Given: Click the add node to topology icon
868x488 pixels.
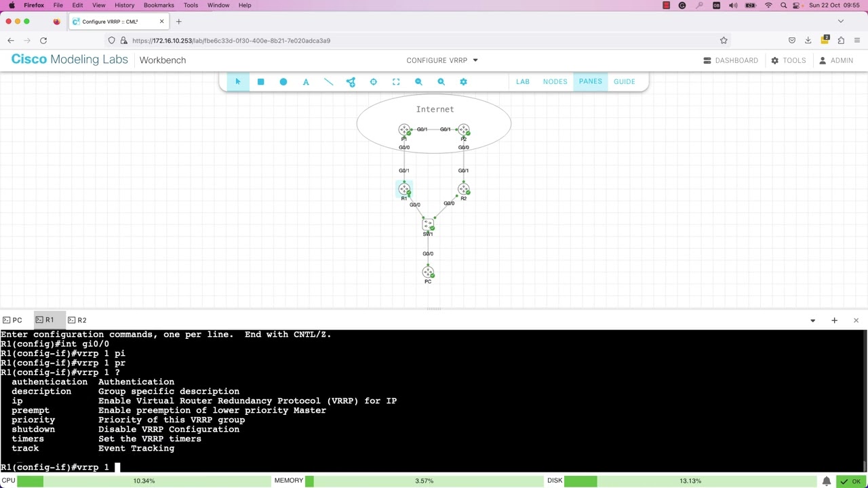Looking at the screenshot, I should click(351, 82).
